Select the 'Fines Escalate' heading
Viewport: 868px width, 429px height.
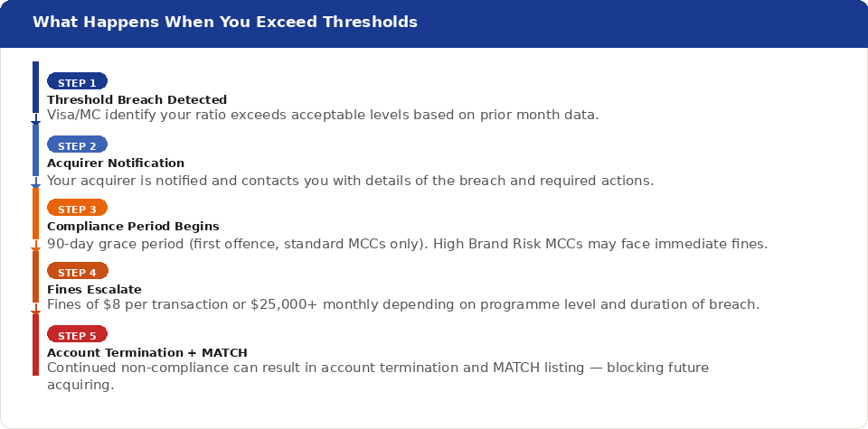click(x=94, y=289)
